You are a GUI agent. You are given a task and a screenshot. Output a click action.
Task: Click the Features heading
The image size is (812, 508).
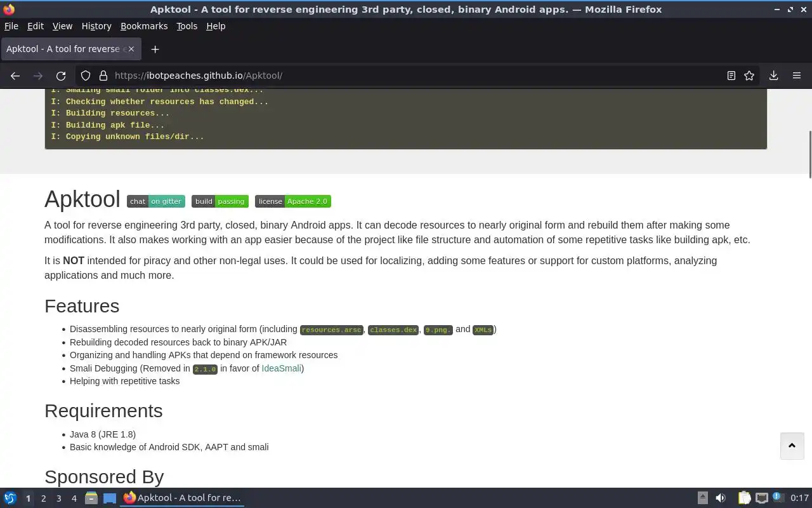point(82,306)
